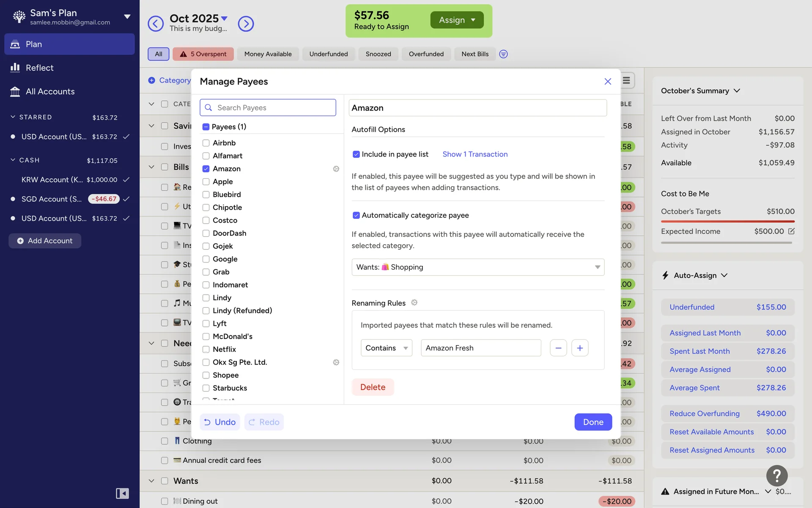Open gear settings next to Amazon payee
The image size is (812, 508).
pyautogui.click(x=336, y=169)
